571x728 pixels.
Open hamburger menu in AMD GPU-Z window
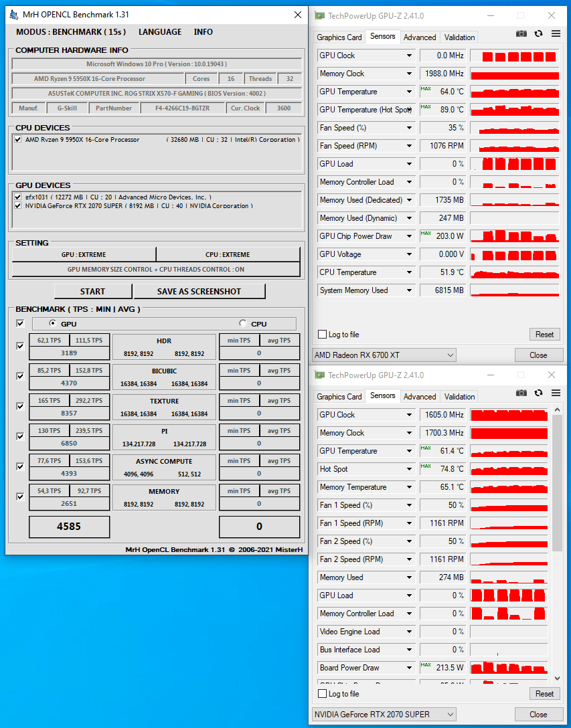pos(556,33)
